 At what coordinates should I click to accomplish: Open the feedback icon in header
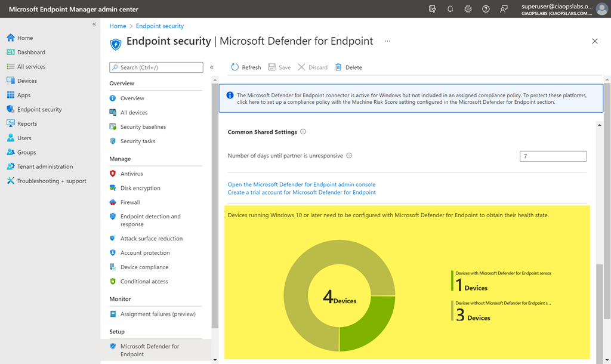[x=504, y=9]
